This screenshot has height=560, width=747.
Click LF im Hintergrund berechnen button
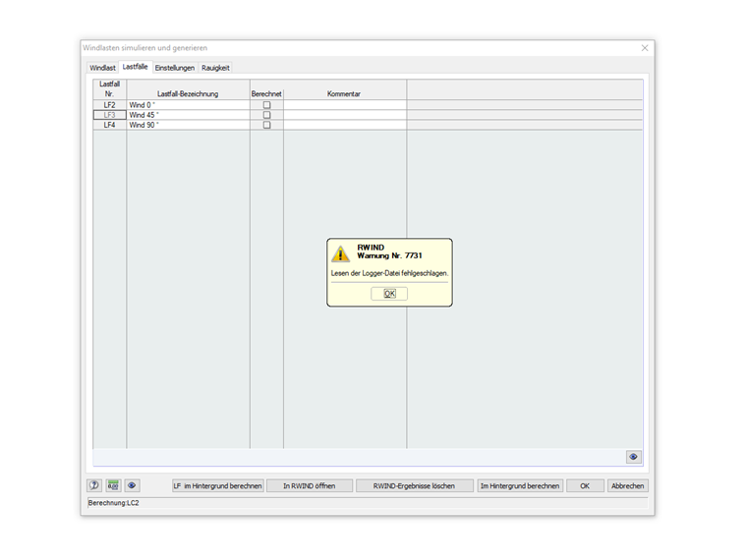[x=218, y=485]
